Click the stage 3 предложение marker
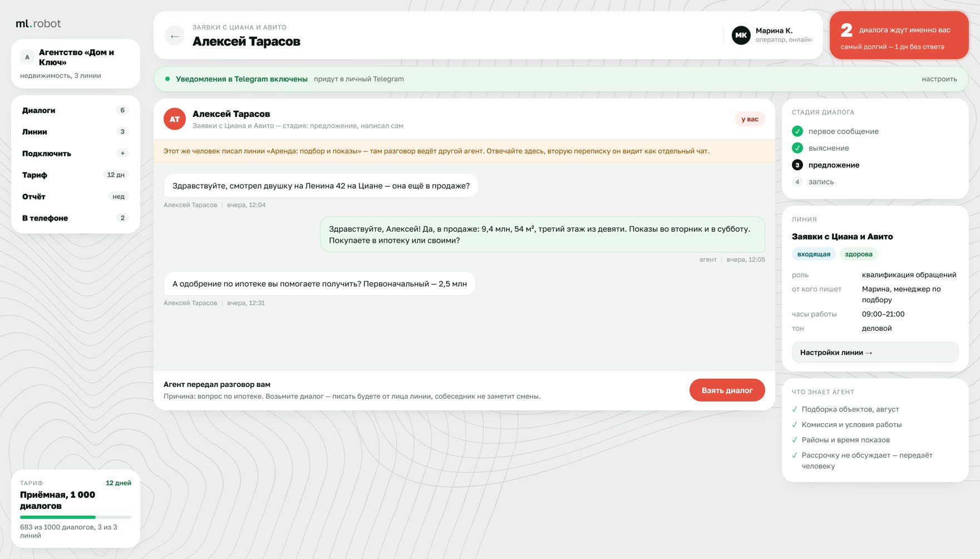 point(797,165)
